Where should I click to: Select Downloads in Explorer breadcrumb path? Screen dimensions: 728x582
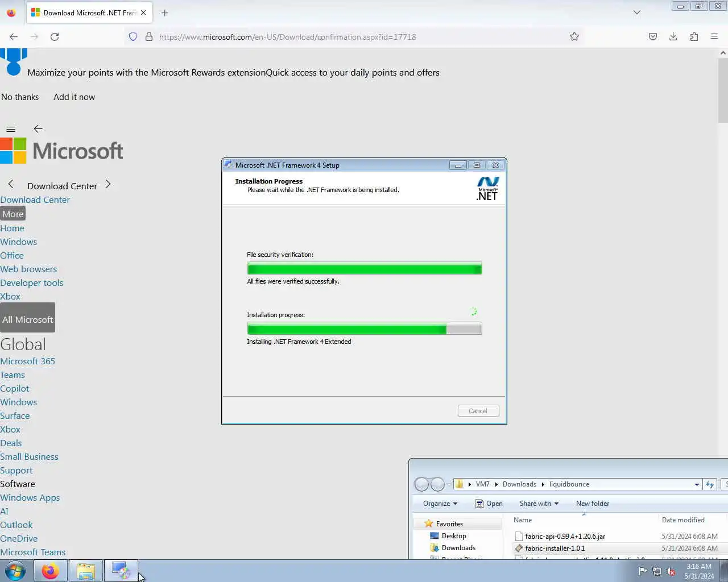519,484
